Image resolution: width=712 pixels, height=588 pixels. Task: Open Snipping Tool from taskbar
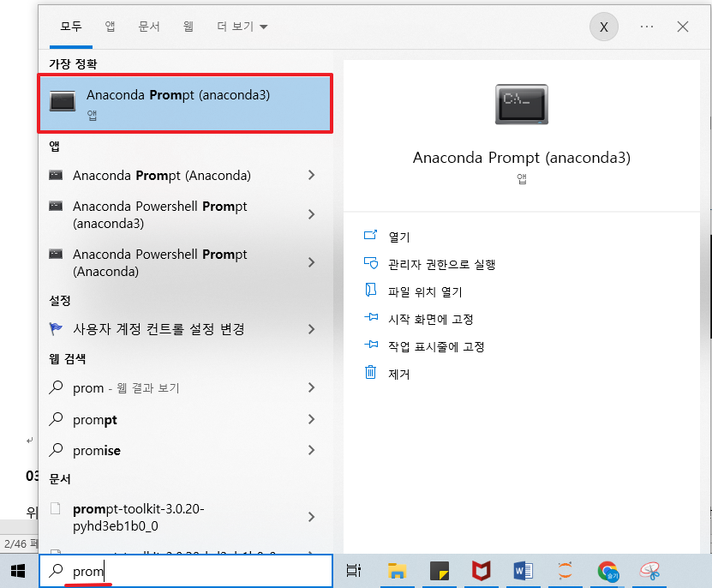[x=649, y=571]
